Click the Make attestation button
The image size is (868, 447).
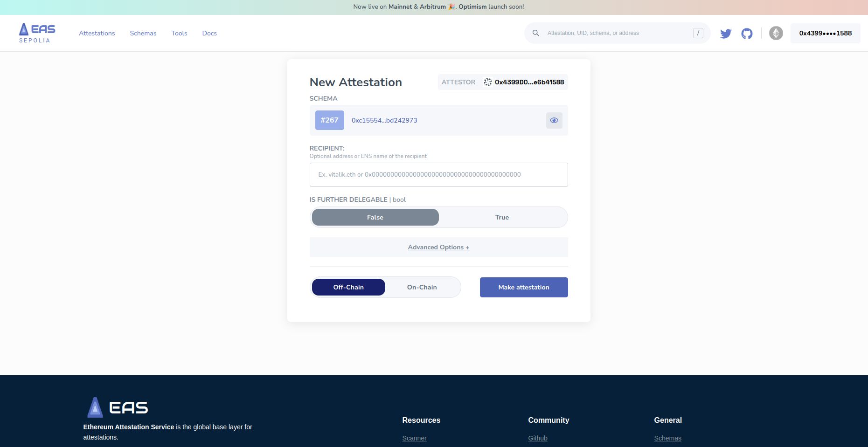[524, 287]
